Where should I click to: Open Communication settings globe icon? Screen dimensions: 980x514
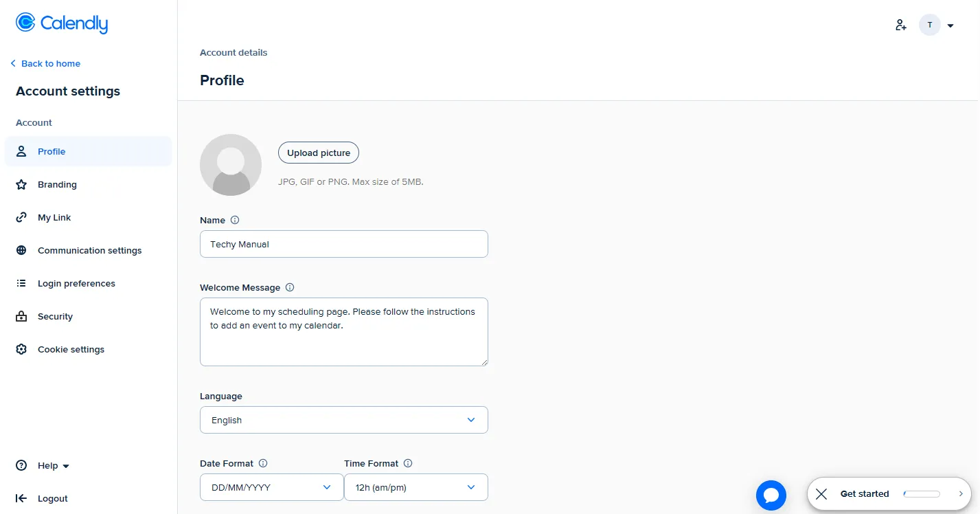coord(21,250)
